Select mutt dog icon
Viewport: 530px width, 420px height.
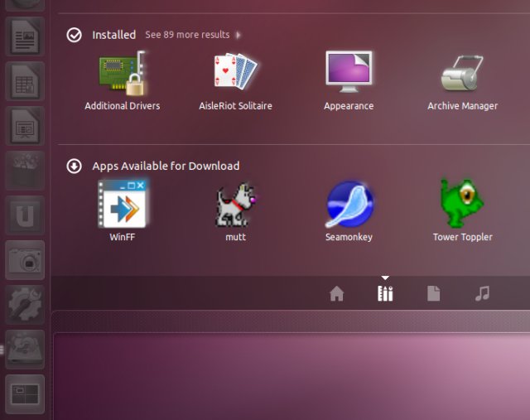coord(236,205)
